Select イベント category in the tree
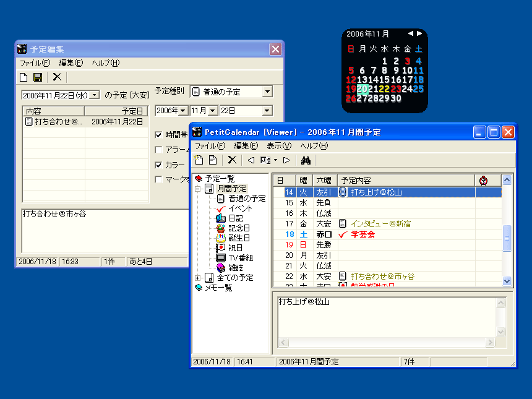The image size is (532, 399). [240, 208]
